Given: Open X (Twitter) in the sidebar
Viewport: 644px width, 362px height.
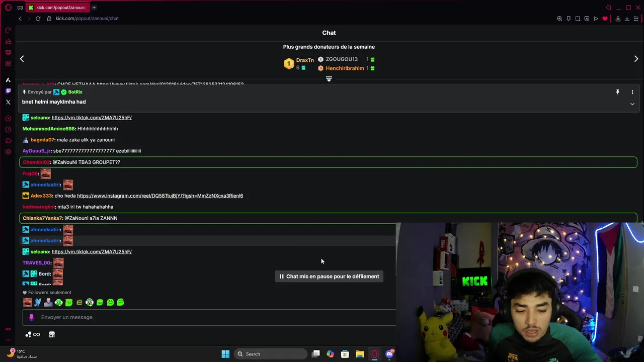Looking at the screenshot, I should coord(8,102).
